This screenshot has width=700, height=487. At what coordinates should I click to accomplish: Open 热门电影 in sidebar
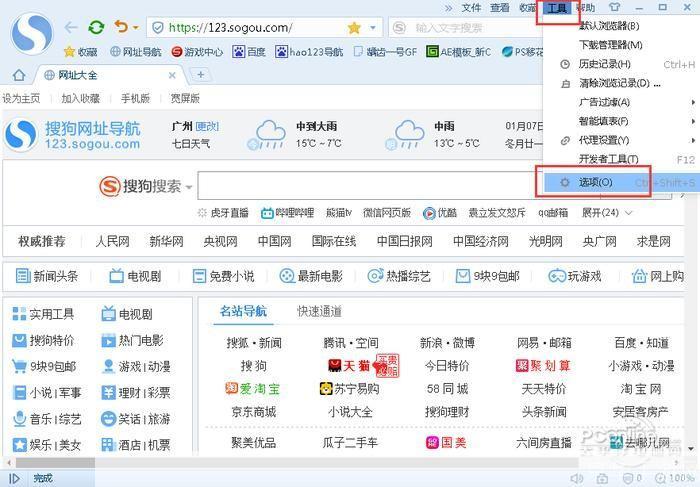point(132,341)
